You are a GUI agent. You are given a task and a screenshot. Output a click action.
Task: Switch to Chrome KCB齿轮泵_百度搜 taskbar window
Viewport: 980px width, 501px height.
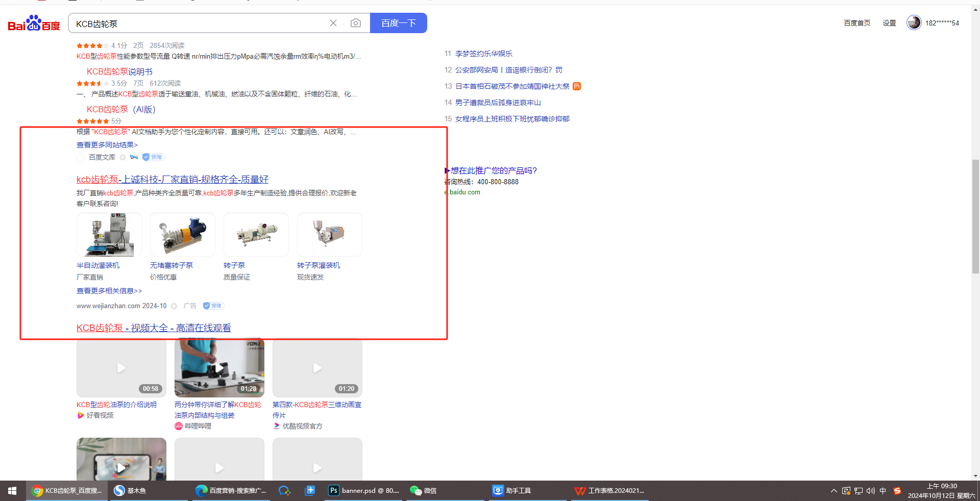click(67, 491)
